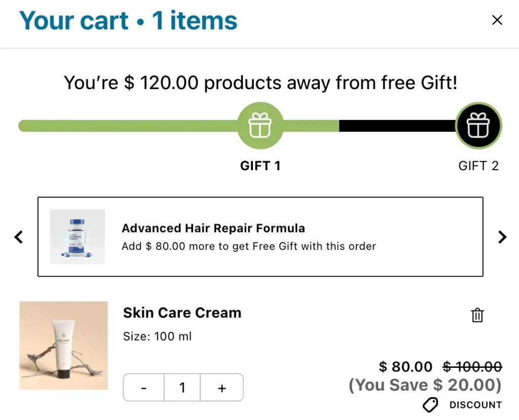The image size is (519, 420).
Task: Open the Advanced Hair Repair Formula offer card
Action: point(260,237)
